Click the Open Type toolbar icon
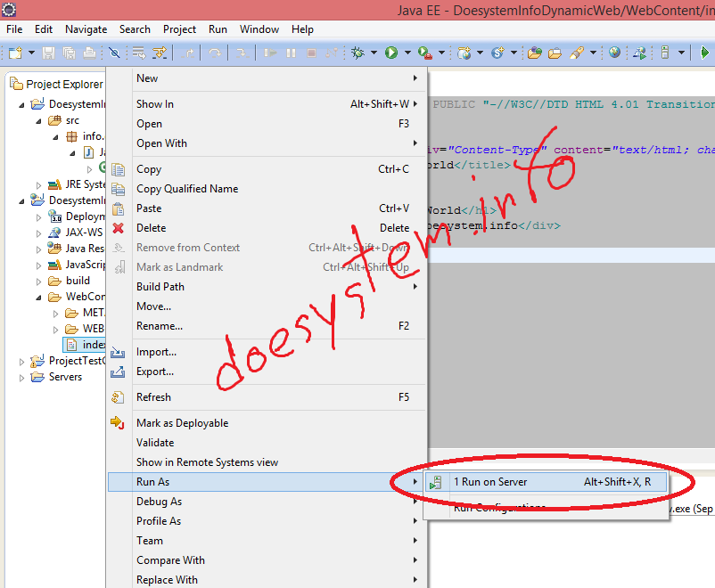715x588 pixels. 534,53
